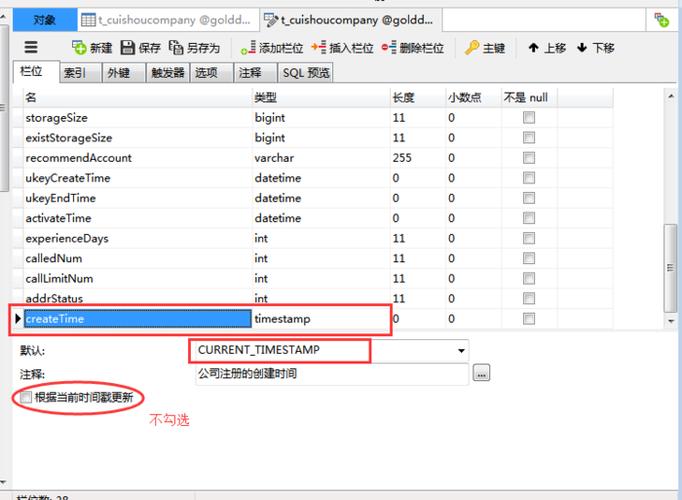This screenshot has width=682, height=500.
Task: Toggle Not null for callLimitNum
Action: (529, 279)
